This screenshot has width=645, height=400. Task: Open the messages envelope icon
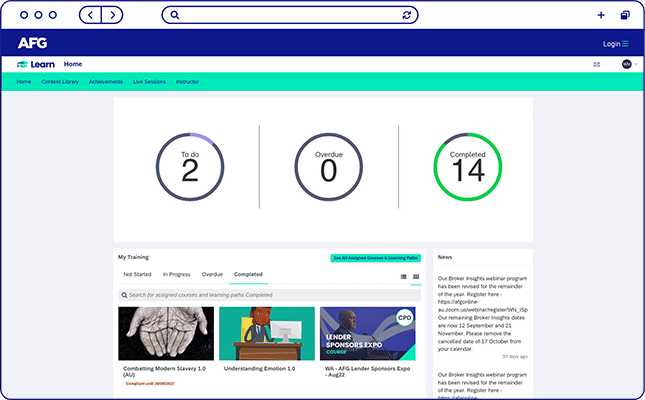click(596, 64)
